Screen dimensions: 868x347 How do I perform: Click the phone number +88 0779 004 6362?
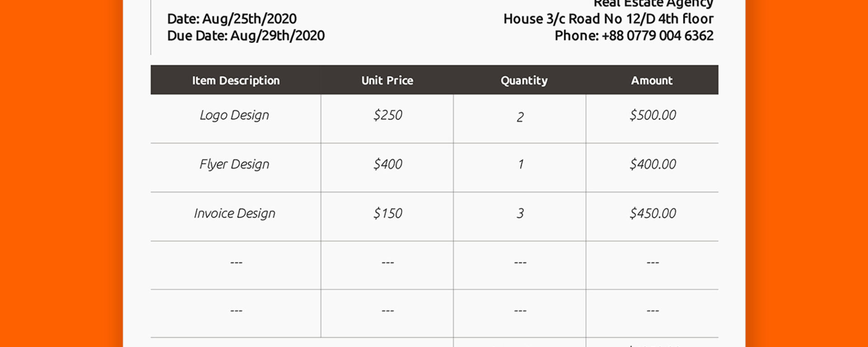click(657, 36)
